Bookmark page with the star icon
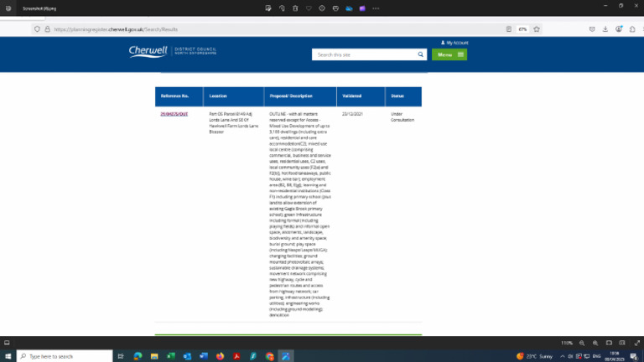The width and height of the screenshot is (644, 362). [537, 29]
